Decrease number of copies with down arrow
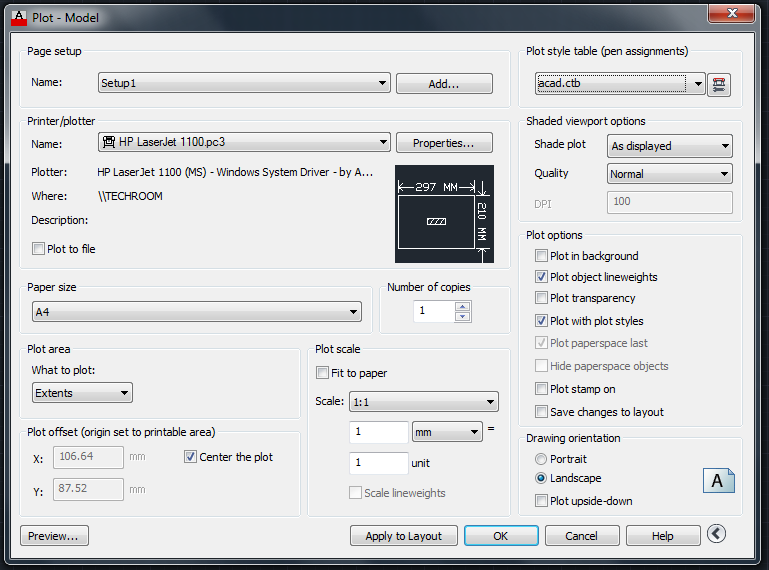This screenshot has height=570, width=769. click(x=462, y=317)
